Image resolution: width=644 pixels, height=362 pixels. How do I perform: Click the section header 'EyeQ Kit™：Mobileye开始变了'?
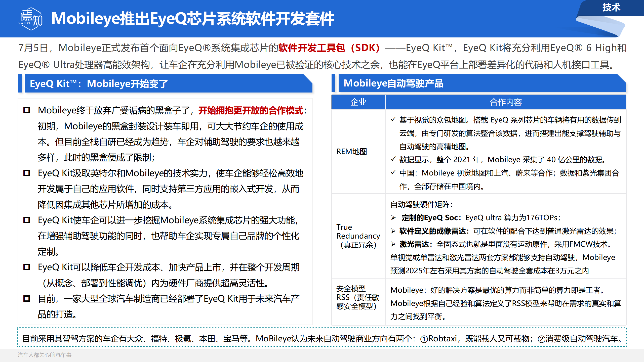tap(169, 83)
